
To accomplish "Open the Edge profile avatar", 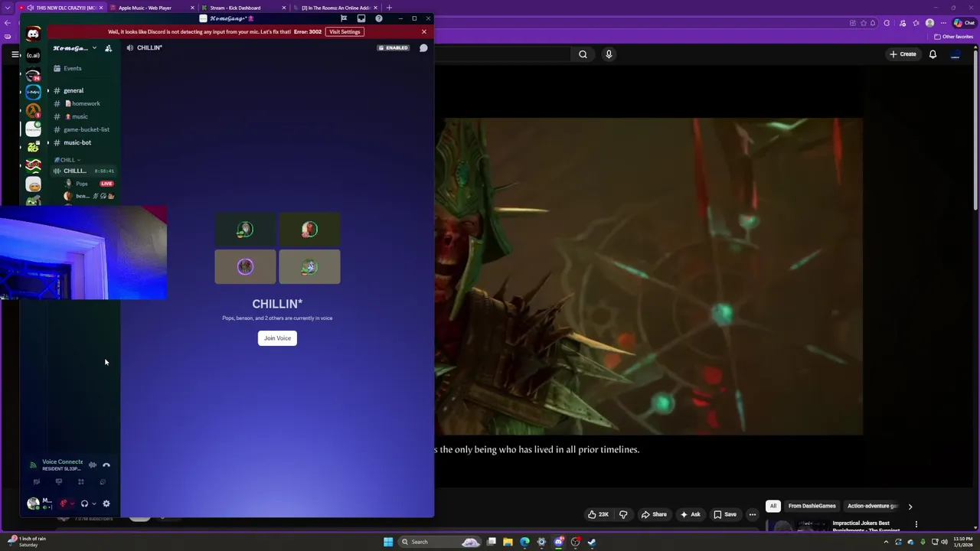I will coord(929,23).
